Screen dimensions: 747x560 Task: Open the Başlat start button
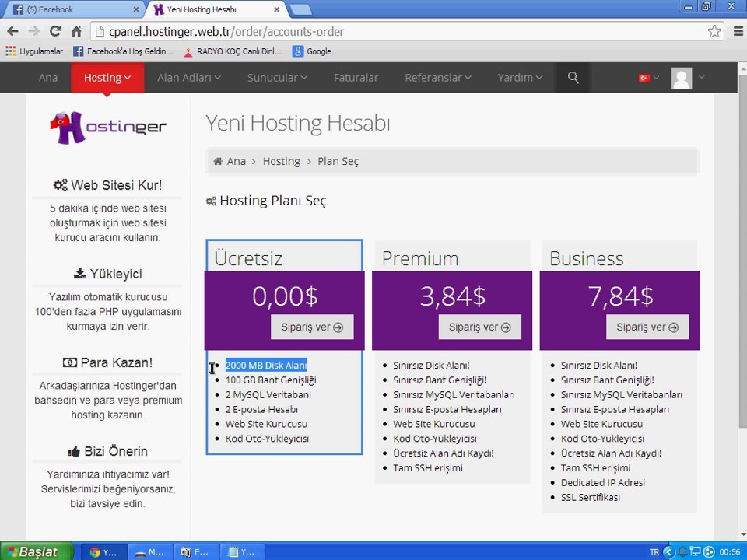pos(37,552)
